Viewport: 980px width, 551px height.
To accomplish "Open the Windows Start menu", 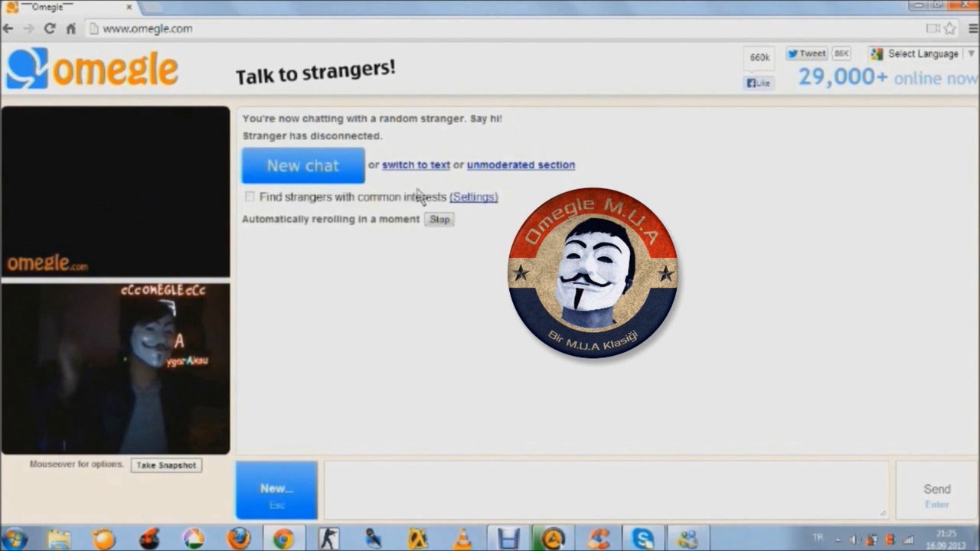I will pos(15,538).
